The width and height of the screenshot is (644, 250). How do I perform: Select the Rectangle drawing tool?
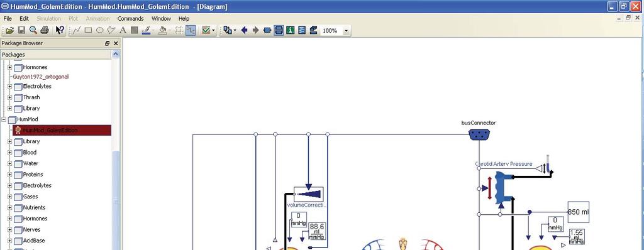coord(88,30)
